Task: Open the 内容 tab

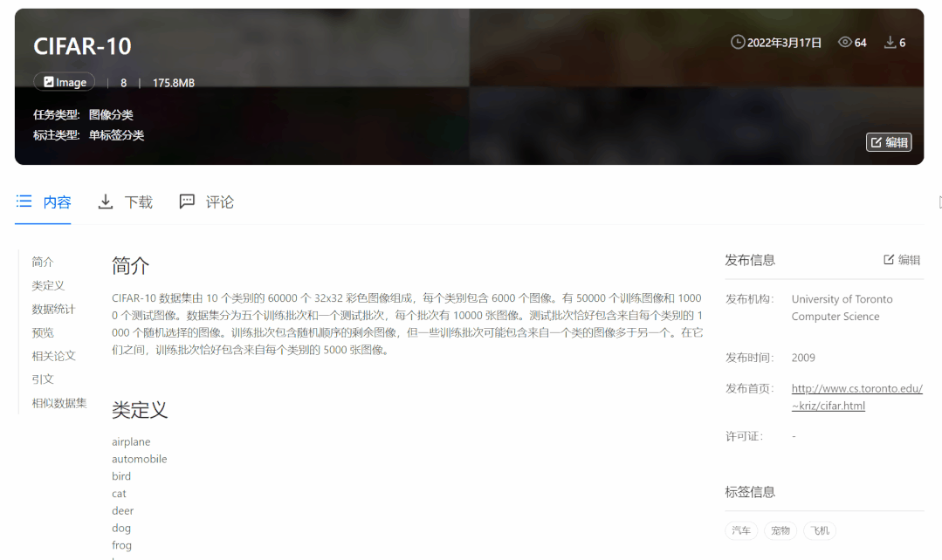Action: coord(44,202)
